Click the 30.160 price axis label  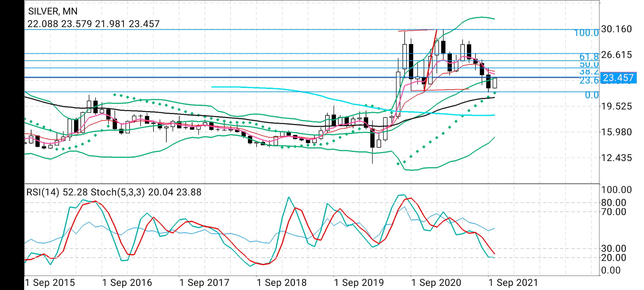click(616, 29)
